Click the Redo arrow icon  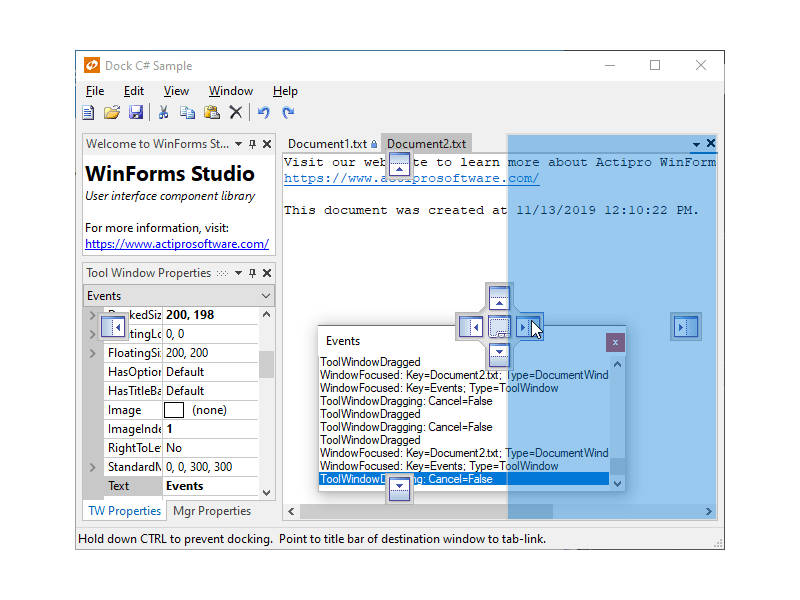[x=288, y=112]
